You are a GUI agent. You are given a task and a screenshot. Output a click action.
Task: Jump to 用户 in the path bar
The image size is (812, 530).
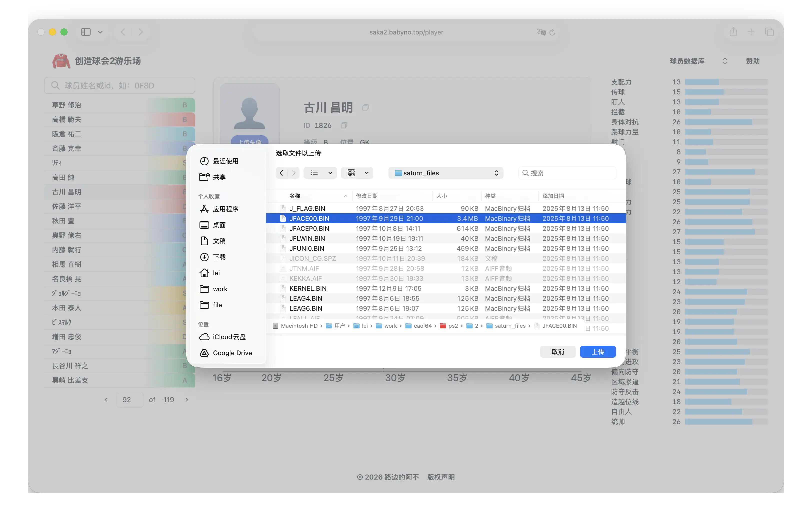[x=335, y=326]
